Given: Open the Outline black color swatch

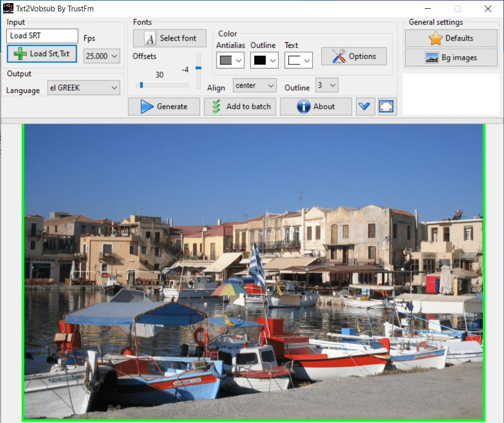Looking at the screenshot, I should 264,60.
